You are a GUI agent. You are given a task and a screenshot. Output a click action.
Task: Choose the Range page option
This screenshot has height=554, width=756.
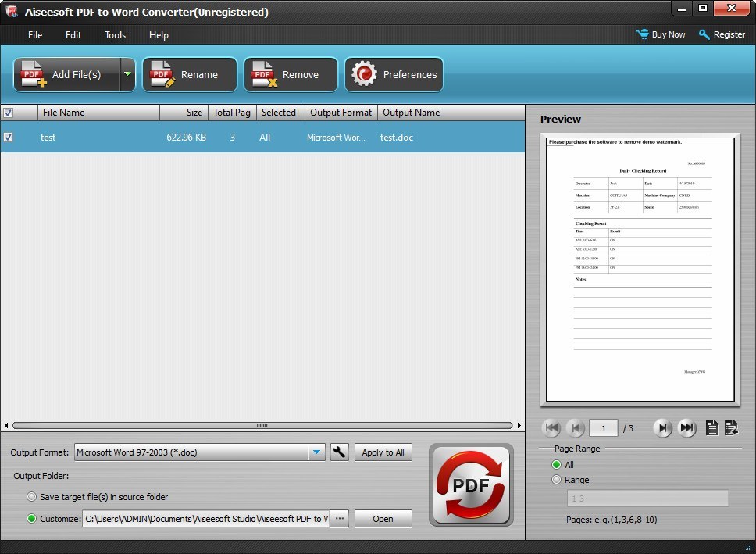[557, 480]
